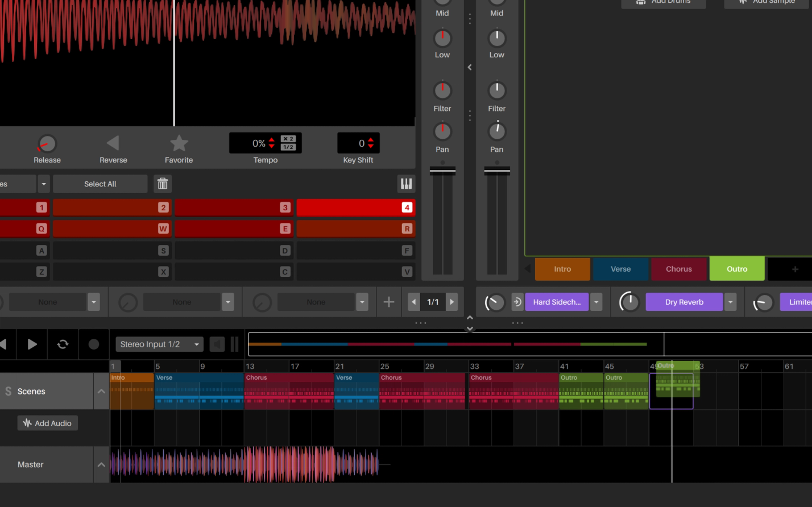Enable the loop icon in the transport
Image resolution: width=812 pixels, height=507 pixels.
click(63, 344)
